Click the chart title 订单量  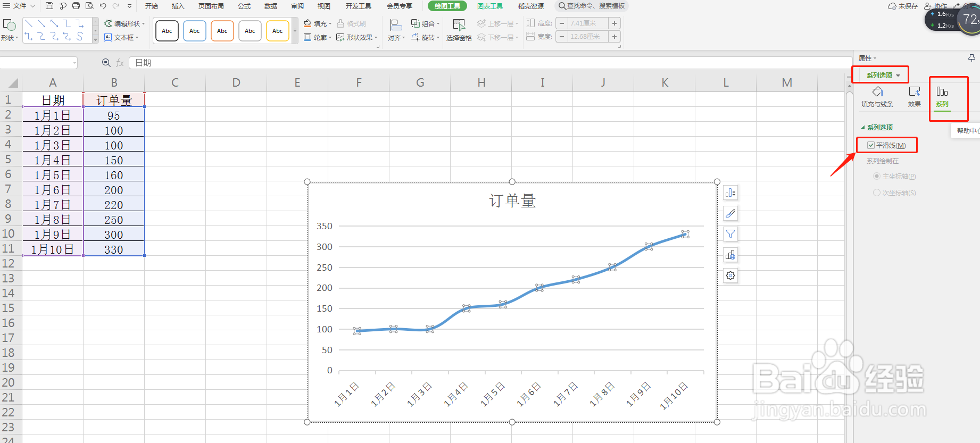coord(512,200)
